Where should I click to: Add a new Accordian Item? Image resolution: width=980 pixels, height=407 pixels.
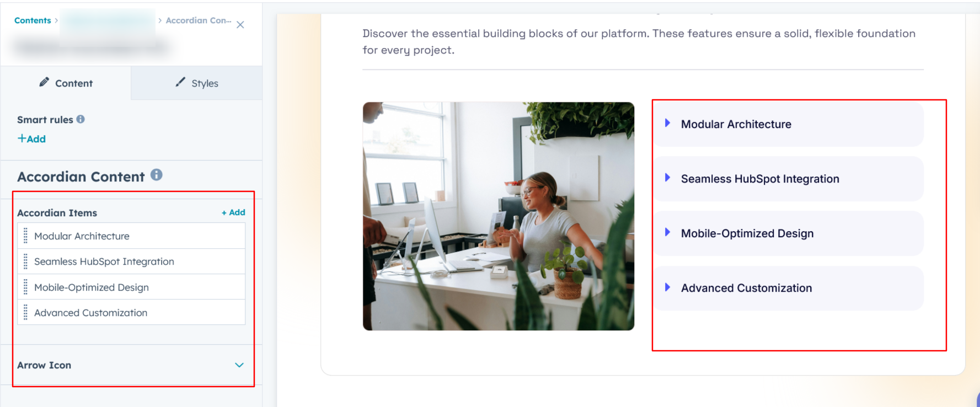coord(233,212)
